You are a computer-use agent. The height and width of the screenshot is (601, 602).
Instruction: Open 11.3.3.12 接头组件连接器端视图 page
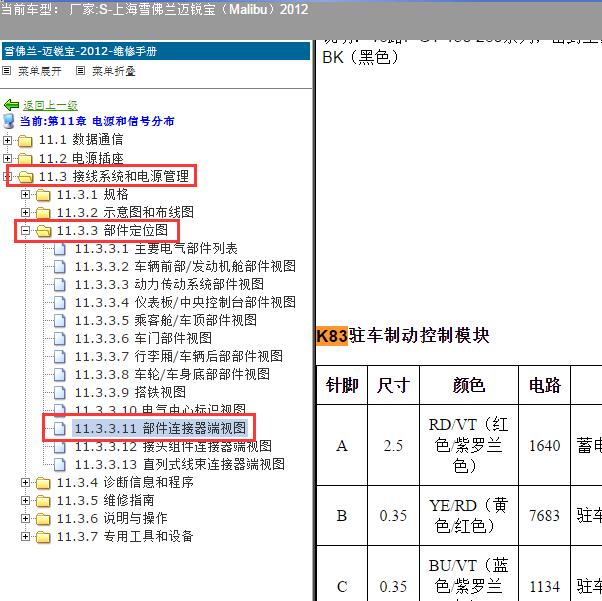pos(173,446)
